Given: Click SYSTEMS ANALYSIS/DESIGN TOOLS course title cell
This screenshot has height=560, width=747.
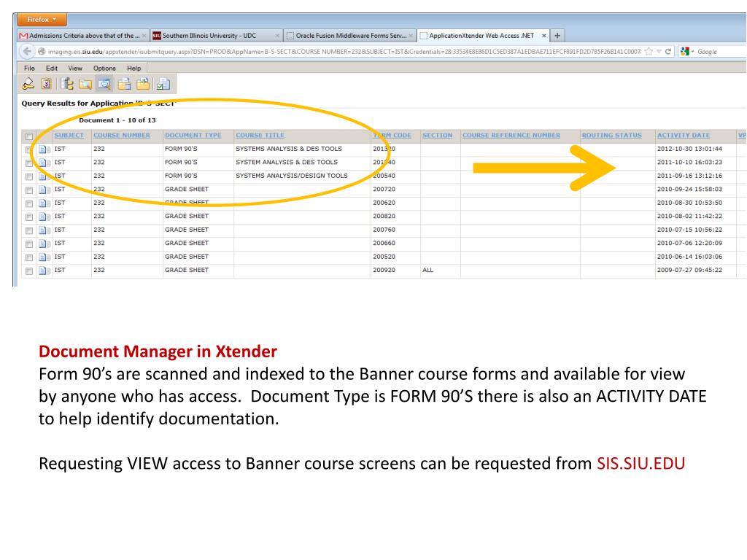Looking at the screenshot, I should (302, 176).
